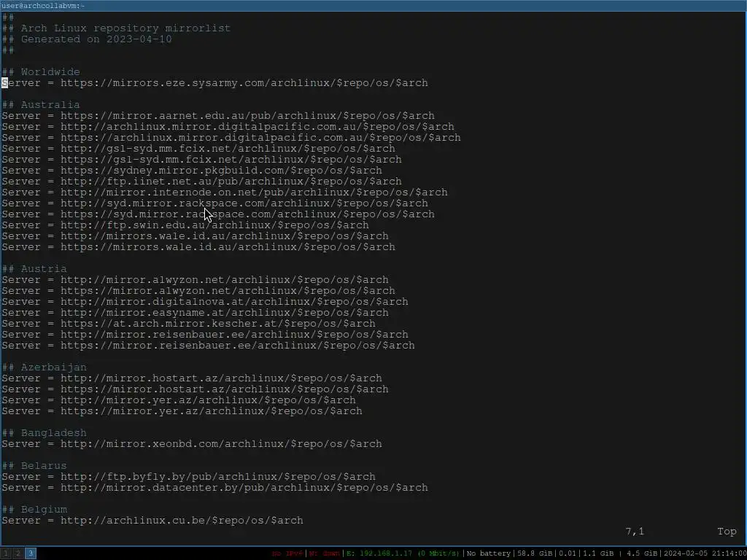The image size is (747, 560).
Task: Click the sydney.mirror.pkgbuild.com server line
Action: tap(192, 171)
